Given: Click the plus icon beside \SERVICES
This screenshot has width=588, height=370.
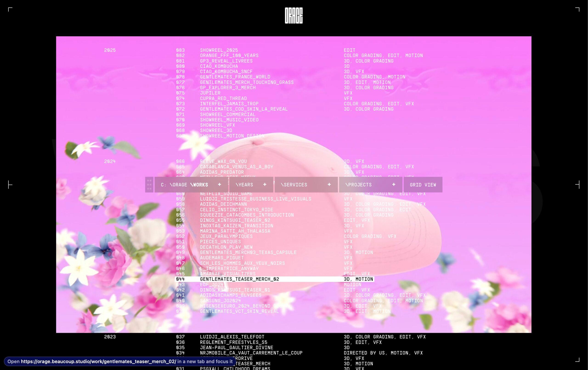Looking at the screenshot, I should pos(329,185).
